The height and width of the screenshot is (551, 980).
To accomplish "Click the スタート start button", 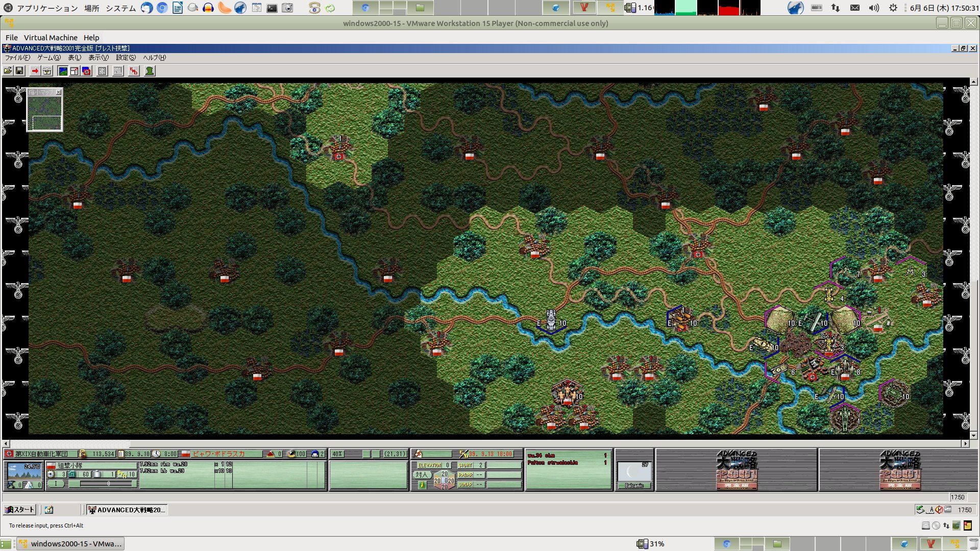I will coord(19,510).
